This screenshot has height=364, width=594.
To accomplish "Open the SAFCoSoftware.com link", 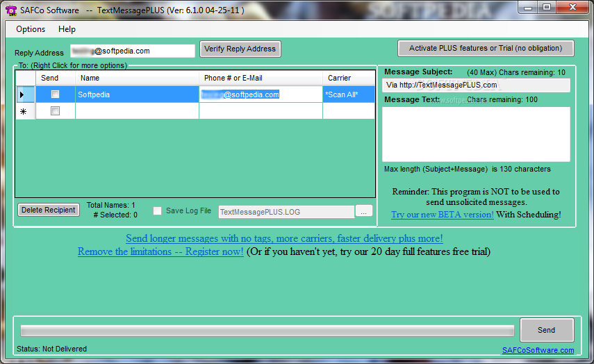I will click(x=538, y=350).
